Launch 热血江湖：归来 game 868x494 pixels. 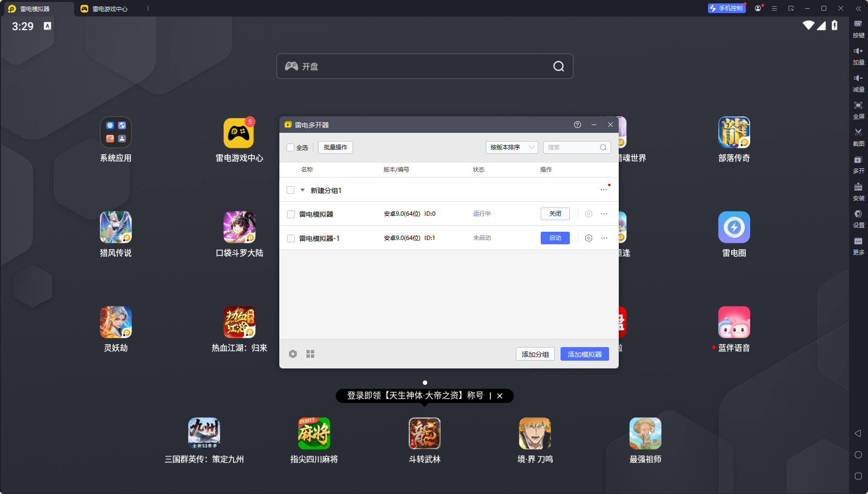239,322
